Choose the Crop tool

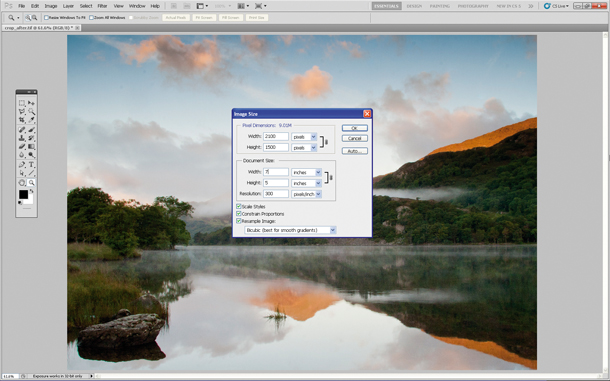tap(22, 120)
